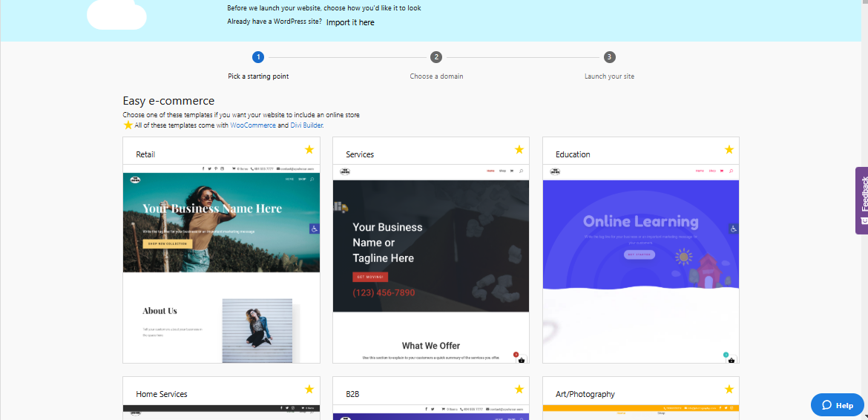Click the star on Art/Photography template
This screenshot has height=420, width=868.
tap(729, 390)
